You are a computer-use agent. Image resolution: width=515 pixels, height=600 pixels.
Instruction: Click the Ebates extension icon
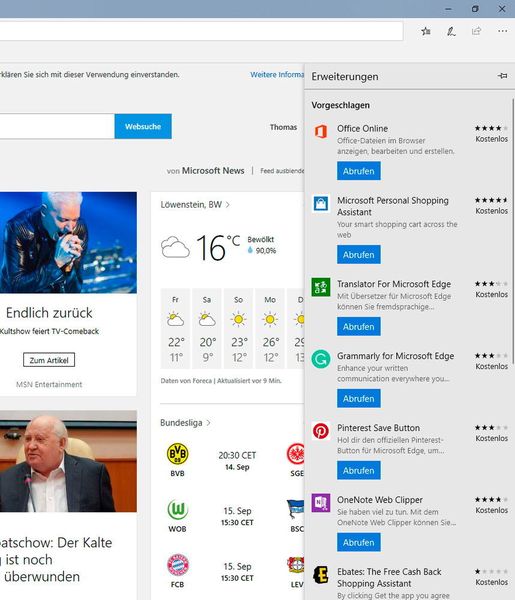321,575
